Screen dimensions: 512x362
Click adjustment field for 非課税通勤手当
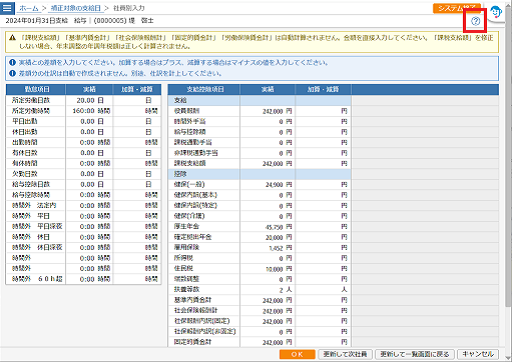323,153
